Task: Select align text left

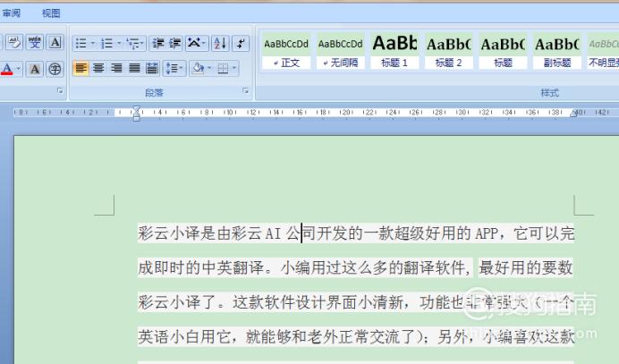Action: tap(81, 68)
